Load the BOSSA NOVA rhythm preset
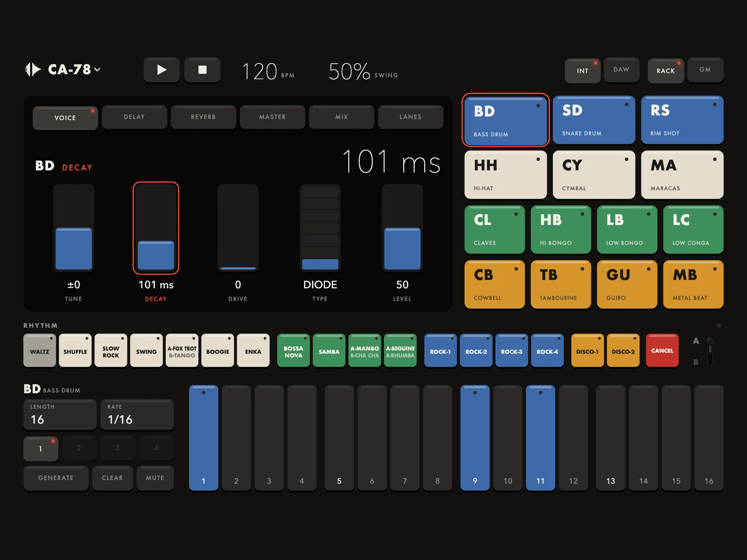This screenshot has width=747, height=560. 294,351
